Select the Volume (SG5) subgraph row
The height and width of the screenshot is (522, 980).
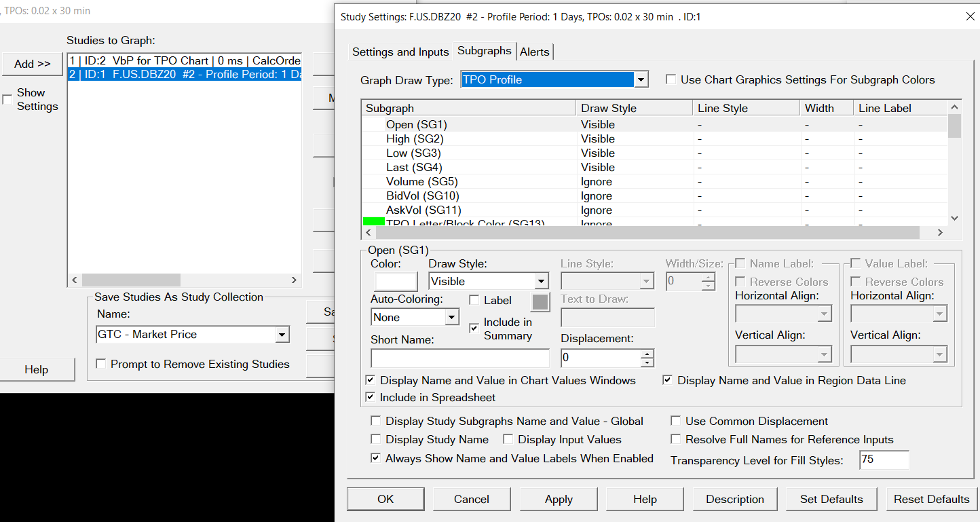point(654,181)
